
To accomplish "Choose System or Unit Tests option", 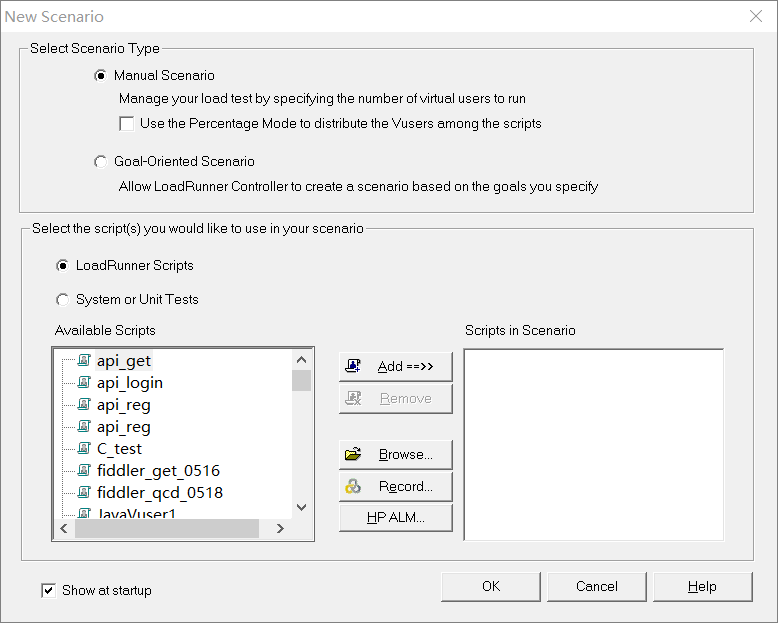I will click(x=63, y=300).
